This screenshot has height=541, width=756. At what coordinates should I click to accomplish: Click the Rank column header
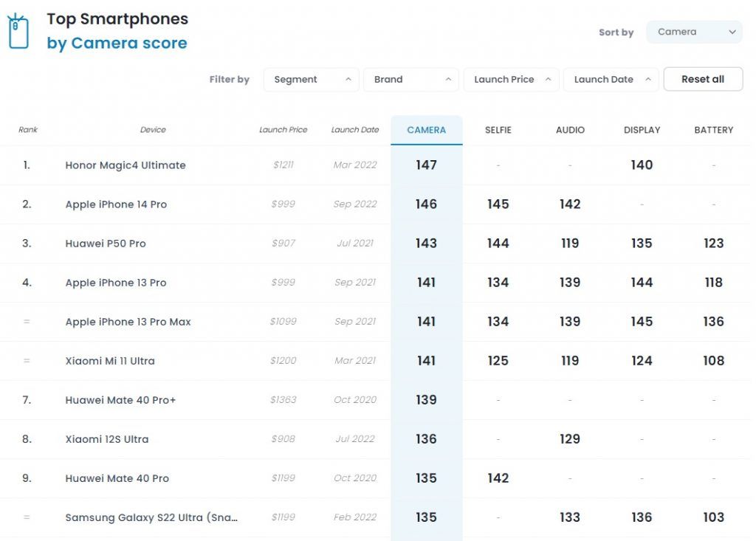[x=28, y=130]
